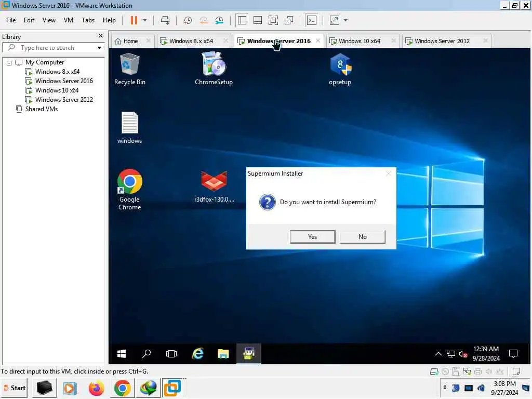Select Windows 10 x64 in library tree
The image size is (532, 399).
57,90
